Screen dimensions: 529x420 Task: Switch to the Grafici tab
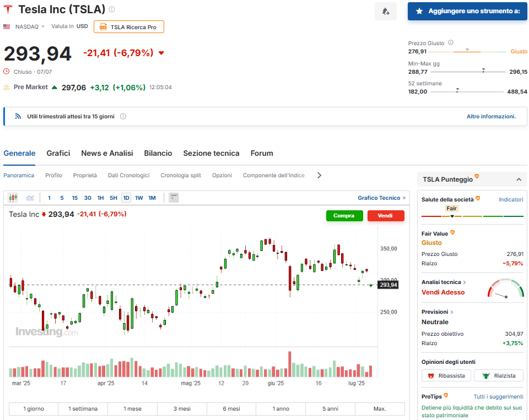point(58,154)
